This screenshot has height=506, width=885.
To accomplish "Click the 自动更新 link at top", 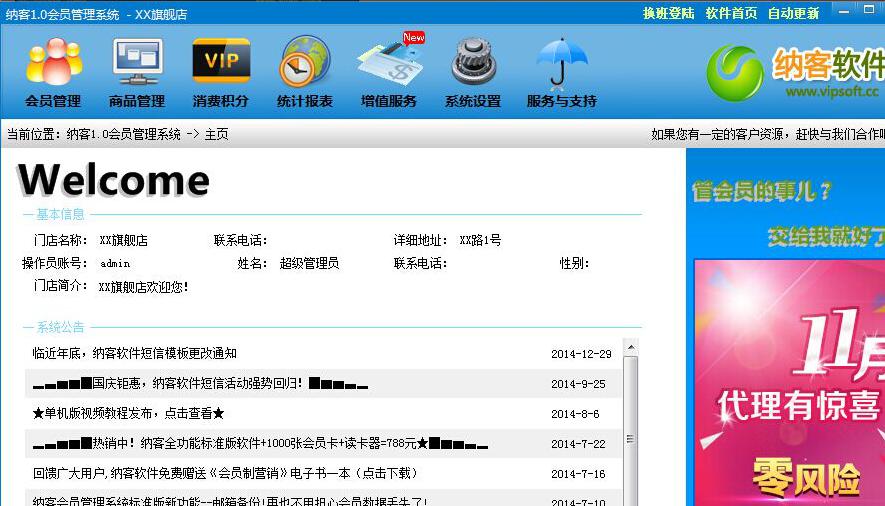I will point(793,13).
